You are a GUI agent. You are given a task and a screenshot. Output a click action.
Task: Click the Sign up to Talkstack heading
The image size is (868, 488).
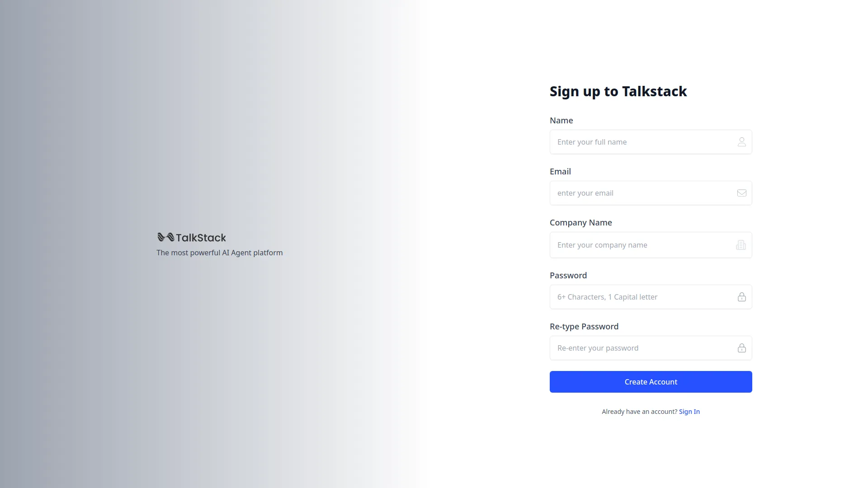(618, 91)
